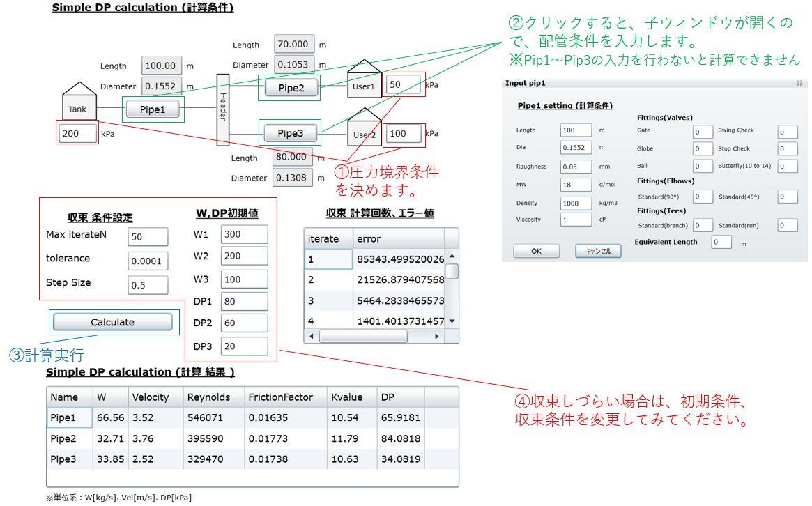Focus the Max iterateN field
The width and height of the screenshot is (812, 506).
(x=148, y=237)
